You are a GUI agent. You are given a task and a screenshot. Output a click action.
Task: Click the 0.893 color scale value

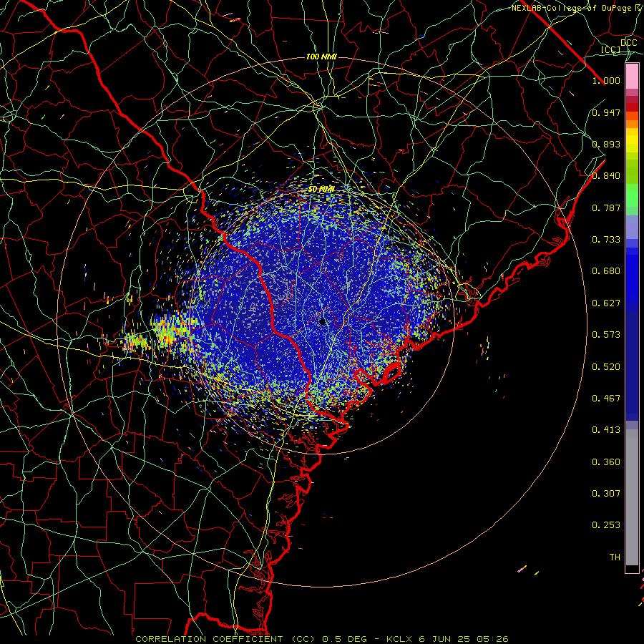(606, 144)
